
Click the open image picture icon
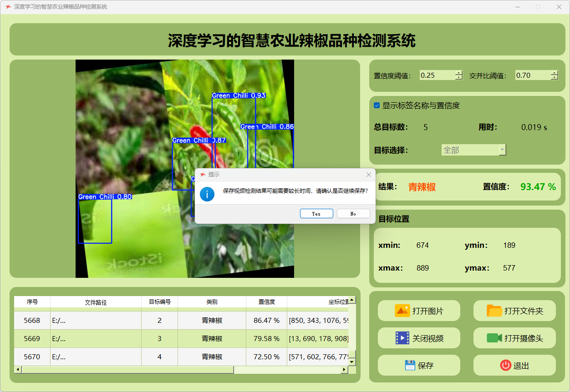point(402,311)
